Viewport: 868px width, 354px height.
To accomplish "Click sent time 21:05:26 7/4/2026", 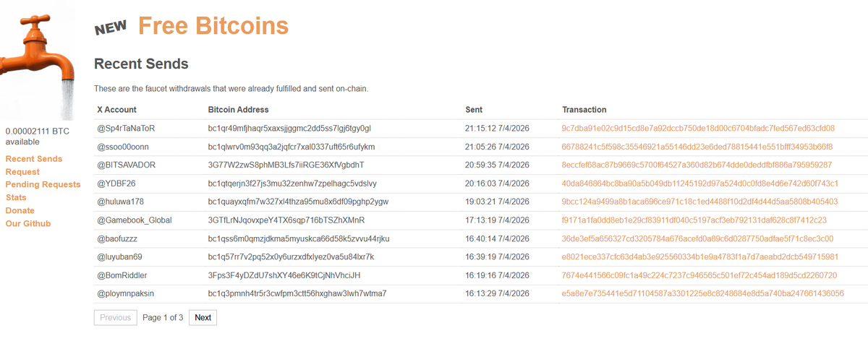I will pos(498,147).
